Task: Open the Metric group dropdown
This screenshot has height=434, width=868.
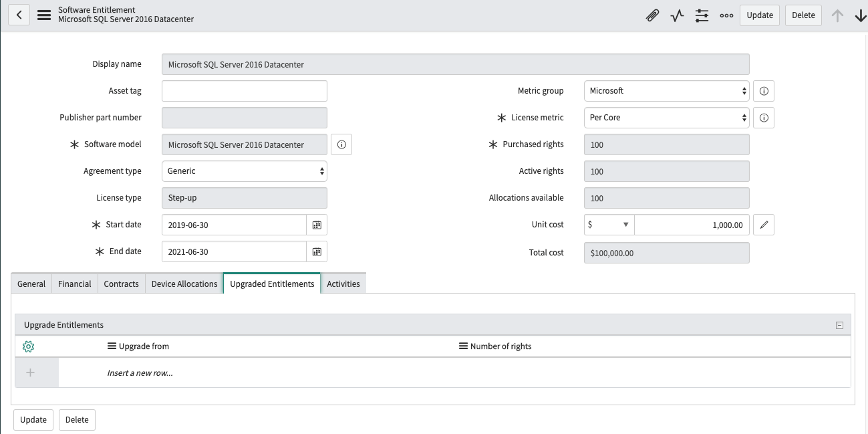Action: 667,91
